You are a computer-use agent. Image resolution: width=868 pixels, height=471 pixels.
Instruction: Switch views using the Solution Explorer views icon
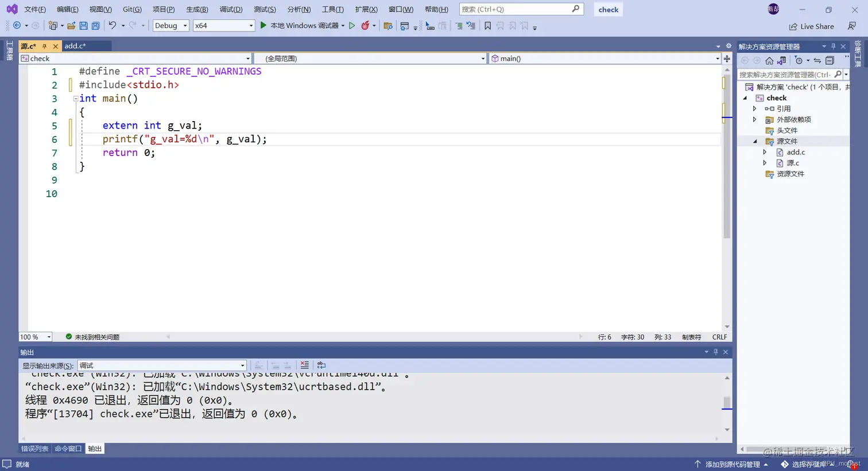point(781,61)
